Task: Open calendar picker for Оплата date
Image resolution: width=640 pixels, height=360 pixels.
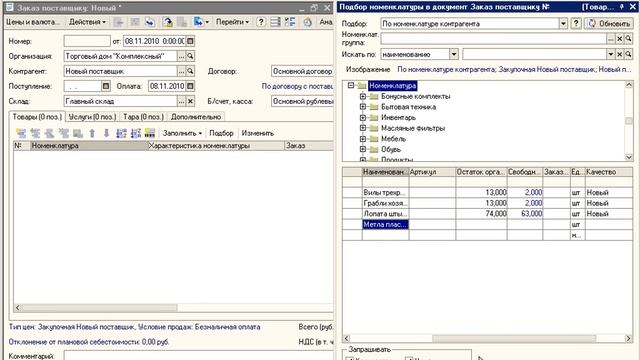Action: (190, 86)
